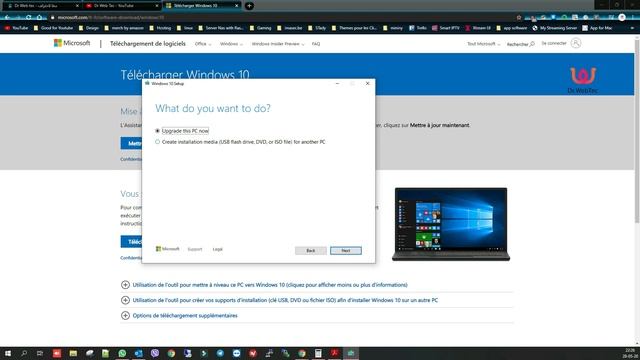Expand the Windows menu on Microsoft page
640x360 pixels.
click(231, 44)
